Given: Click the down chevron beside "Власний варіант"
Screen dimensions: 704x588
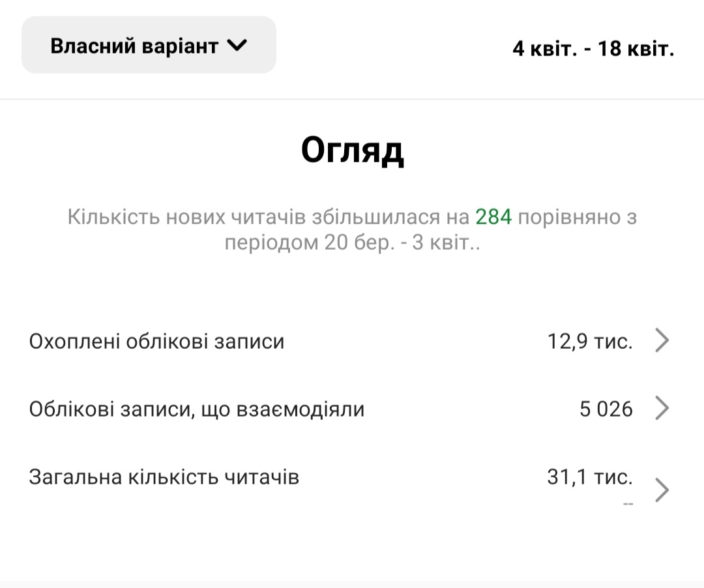Looking at the screenshot, I should (237, 46).
